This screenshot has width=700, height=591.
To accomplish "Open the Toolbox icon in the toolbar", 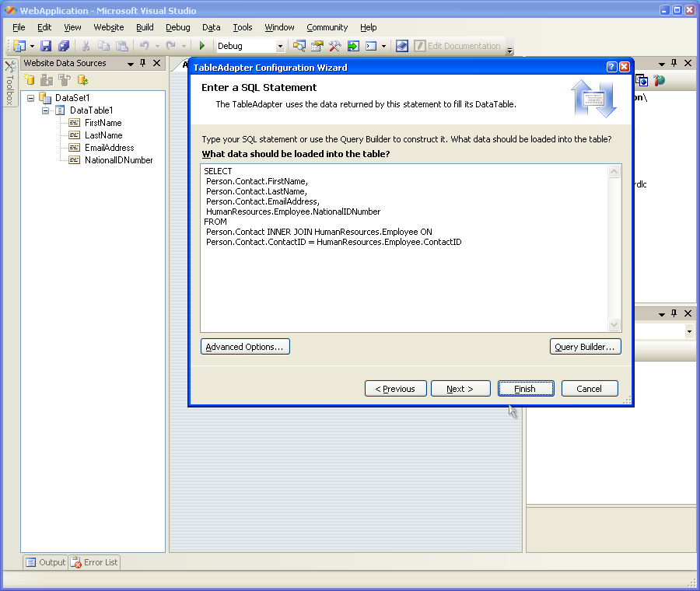I will coord(335,47).
